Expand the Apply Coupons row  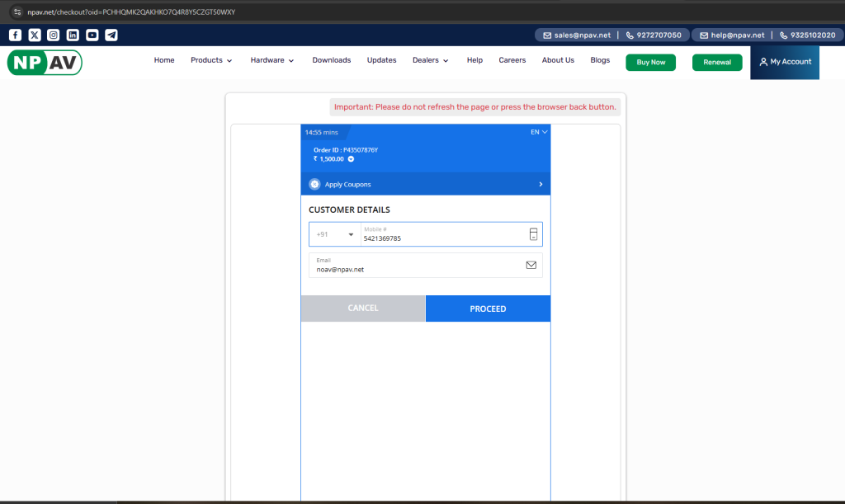425,185
